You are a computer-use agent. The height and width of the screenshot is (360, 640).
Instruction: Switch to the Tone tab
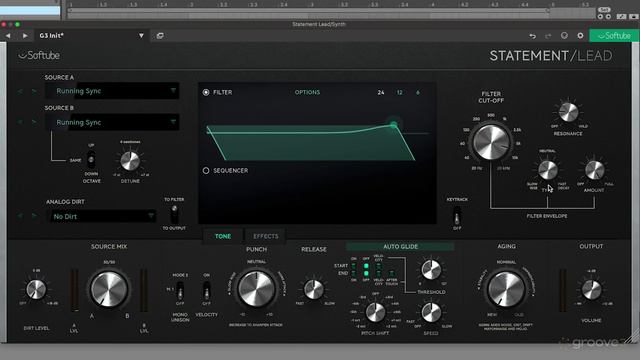click(223, 236)
